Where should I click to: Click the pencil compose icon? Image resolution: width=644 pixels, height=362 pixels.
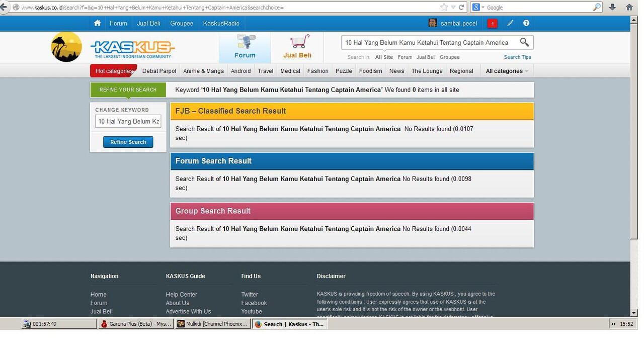[510, 23]
